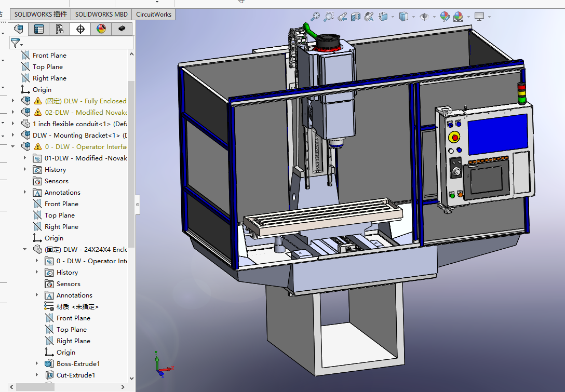Select the top-level Front Plane
The height and width of the screenshot is (392, 565).
point(49,56)
